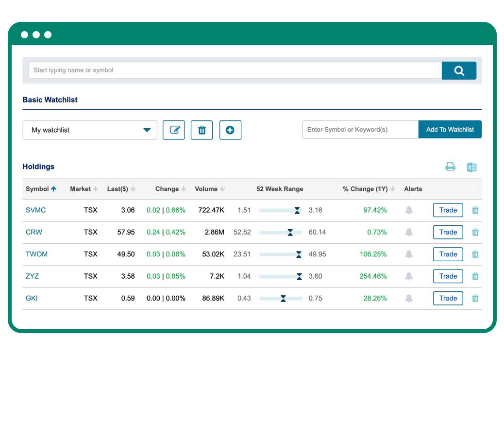Open the Volume column sort chevron

(x=222, y=189)
